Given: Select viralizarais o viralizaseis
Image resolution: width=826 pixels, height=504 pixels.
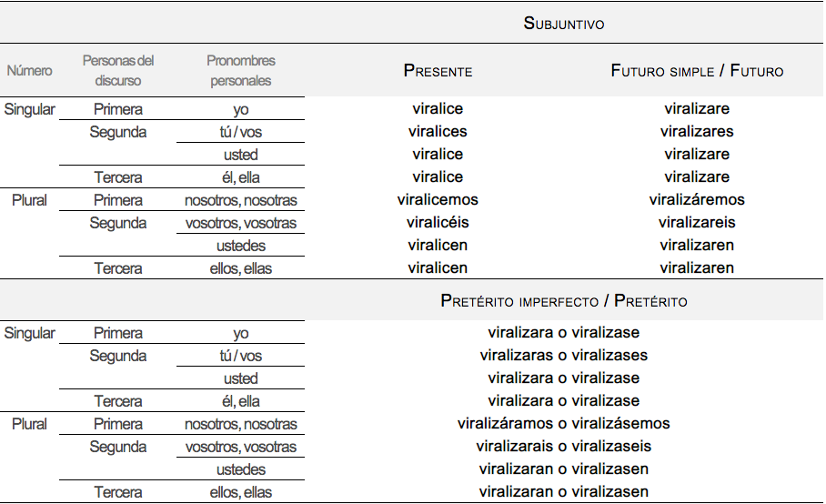Looking at the screenshot, I should [564, 447].
